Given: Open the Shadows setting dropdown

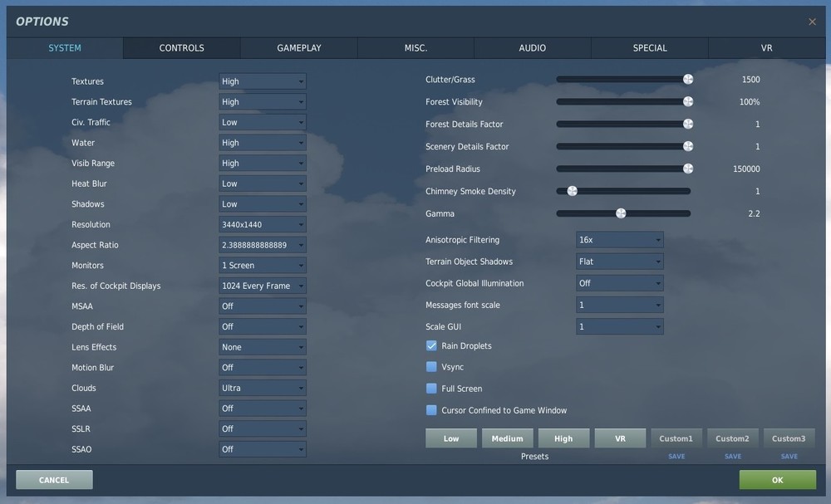Looking at the screenshot, I should pos(262,203).
